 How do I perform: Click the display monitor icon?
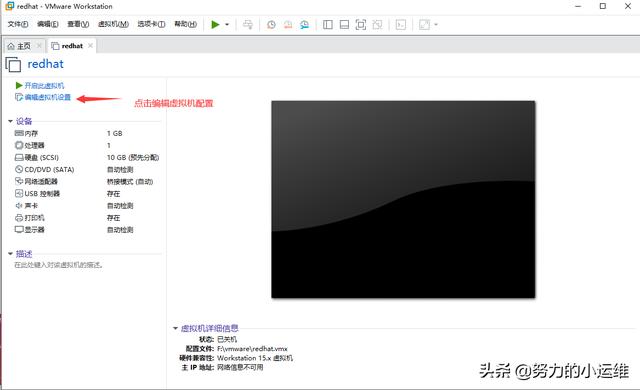tap(19, 229)
